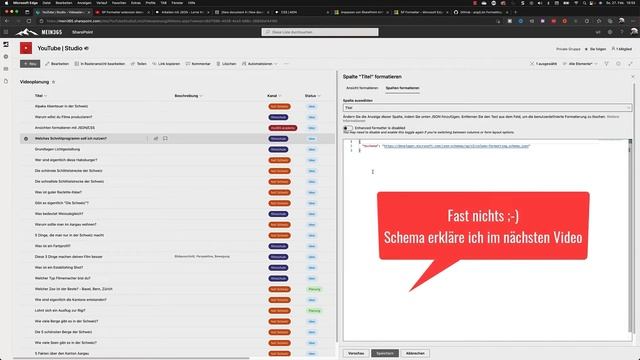
Task: Open the red YouTube Studio site logo
Action: pyautogui.click(x=26, y=48)
